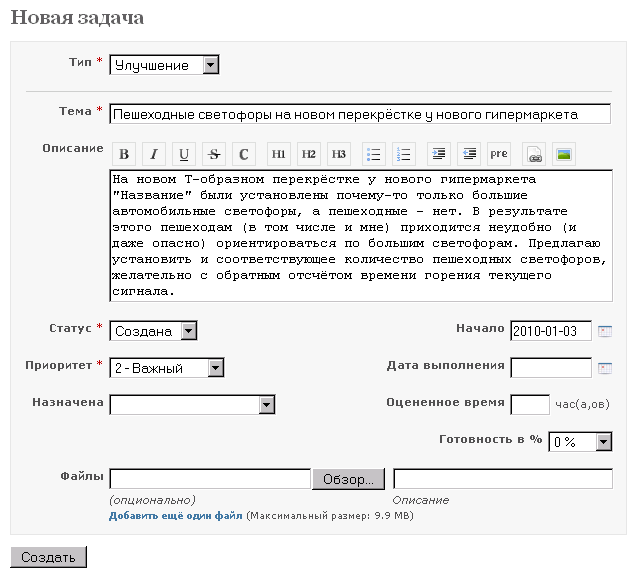Insert an image with the picture icon

564,154
